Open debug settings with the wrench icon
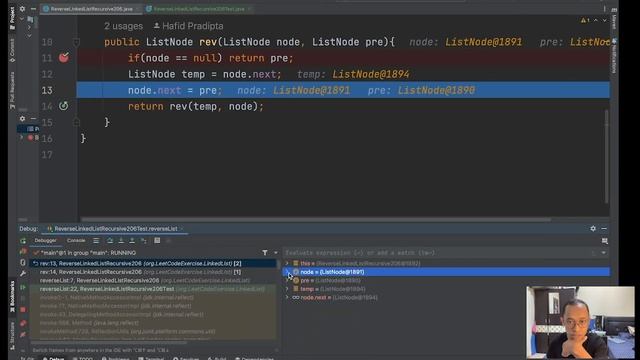The image size is (640, 360). (23, 273)
